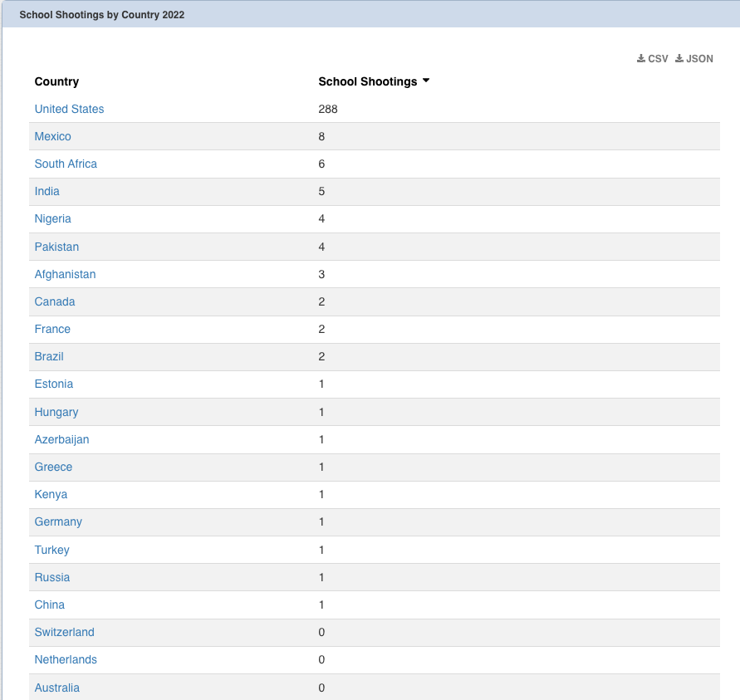Click the Russia country link
This screenshot has width=740, height=700.
51,577
